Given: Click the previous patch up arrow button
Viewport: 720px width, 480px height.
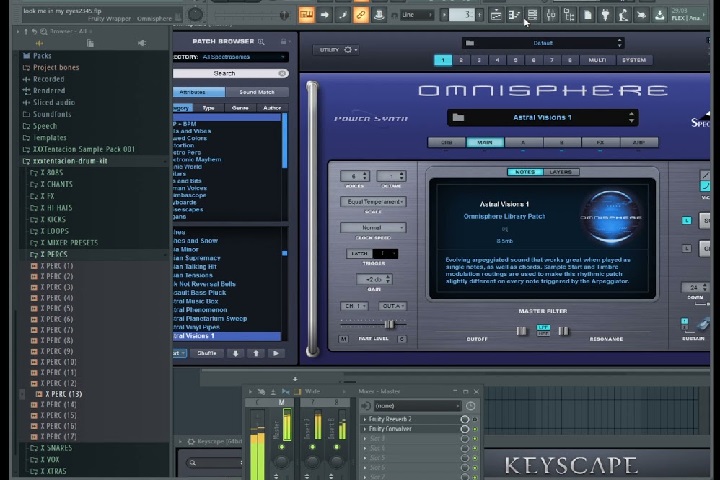Looking at the screenshot, I should click(x=256, y=353).
